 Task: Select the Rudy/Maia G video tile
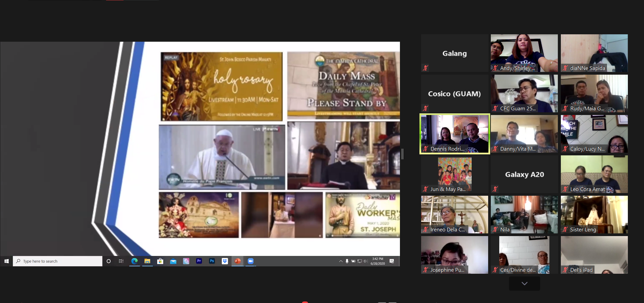pyautogui.click(x=594, y=93)
